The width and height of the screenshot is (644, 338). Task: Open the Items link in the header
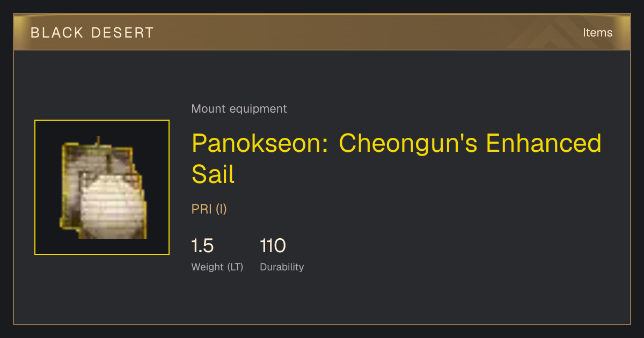[x=597, y=33]
